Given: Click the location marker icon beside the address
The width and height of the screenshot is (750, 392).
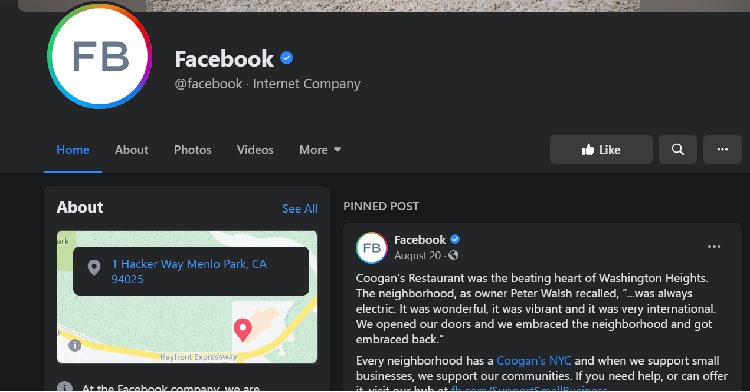Looking at the screenshot, I should point(94,268).
